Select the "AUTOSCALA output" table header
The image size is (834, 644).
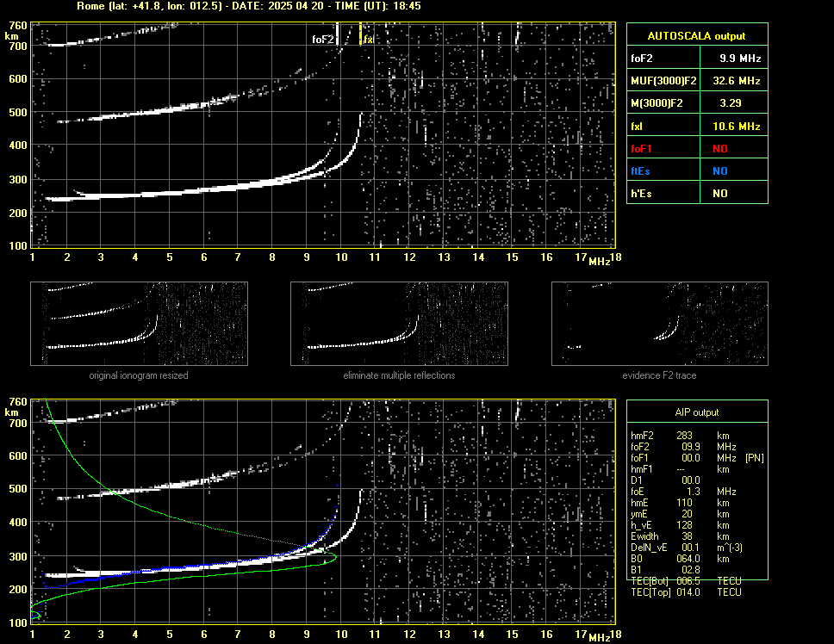pyautogui.click(x=696, y=36)
